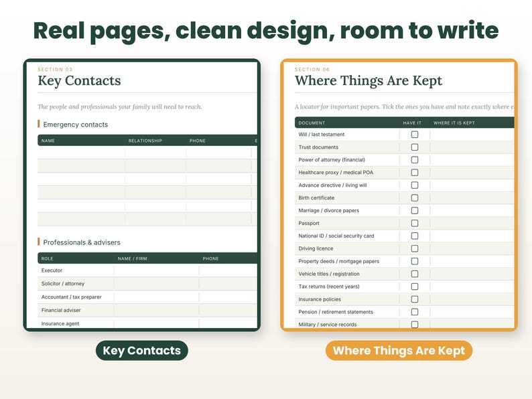Open the Where Things Are Kept page preview
Image resolution: width=532 pixels, height=399 pixels.
point(399,195)
